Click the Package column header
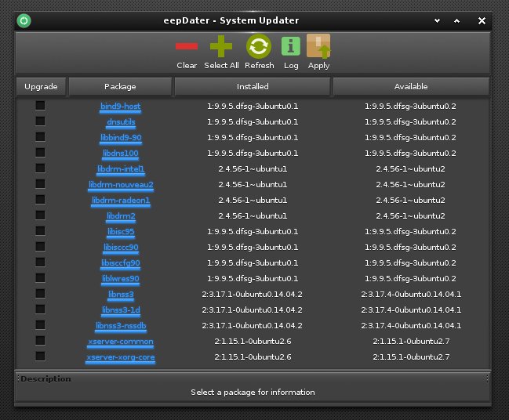The height and width of the screenshot is (420, 509). (120, 87)
